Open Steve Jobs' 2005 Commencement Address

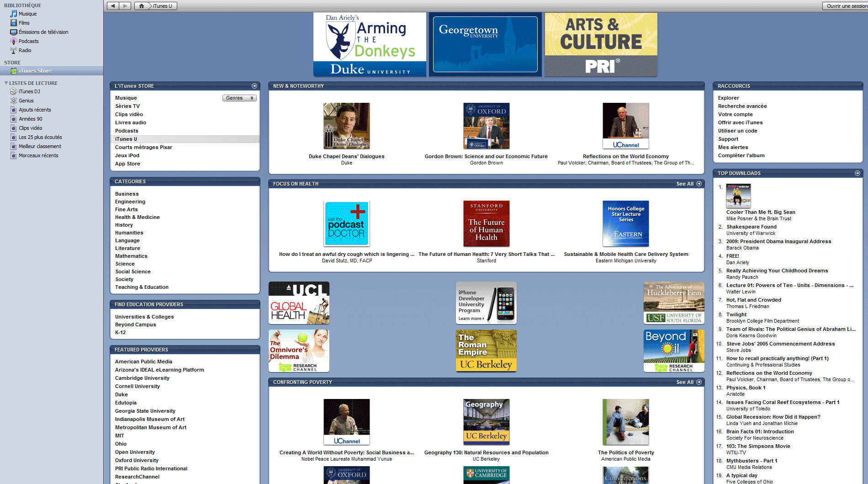click(780, 344)
